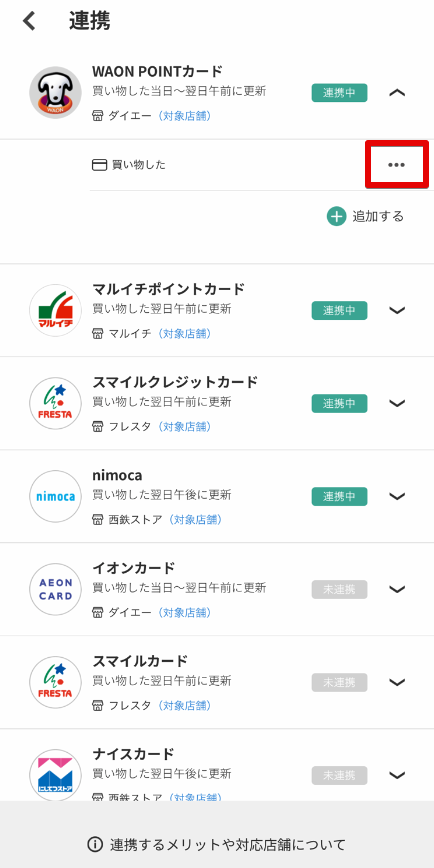Tap the AEON CARD logo
Screen dimensions: 434x868
tap(55, 589)
